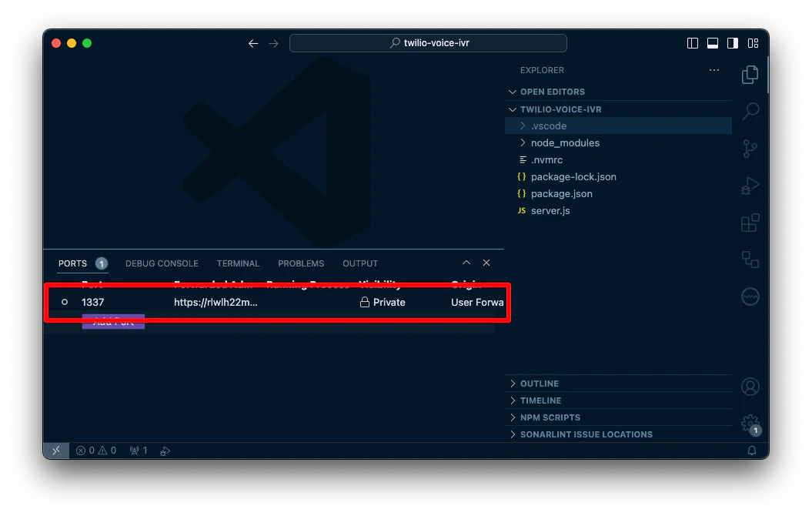Open notifications bell

(752, 451)
